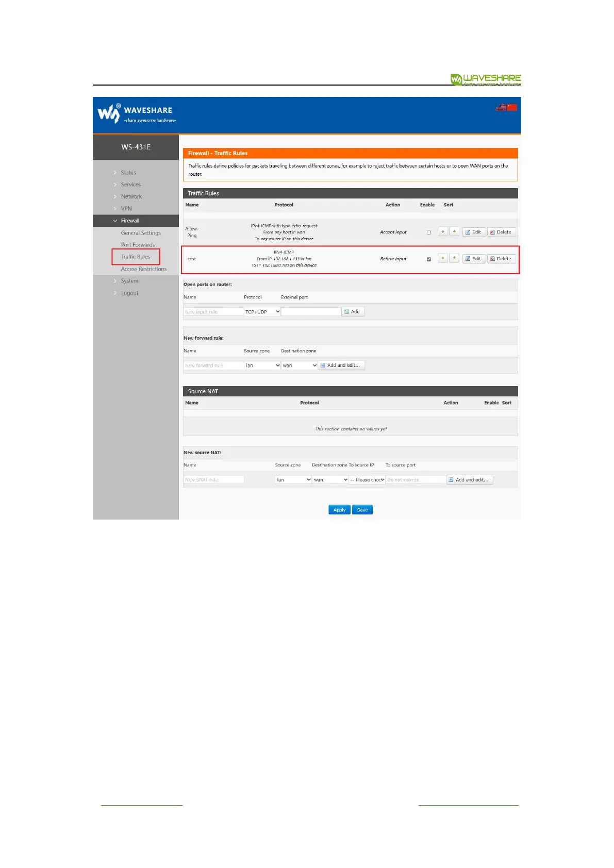The height and width of the screenshot is (868, 614).
Task: Add the new open port rule
Action: pyautogui.click(x=353, y=312)
